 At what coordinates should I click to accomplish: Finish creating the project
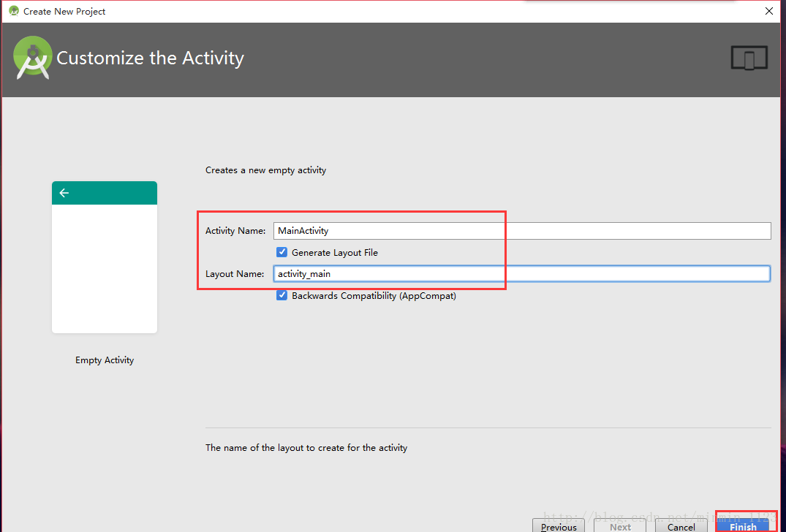click(743, 525)
